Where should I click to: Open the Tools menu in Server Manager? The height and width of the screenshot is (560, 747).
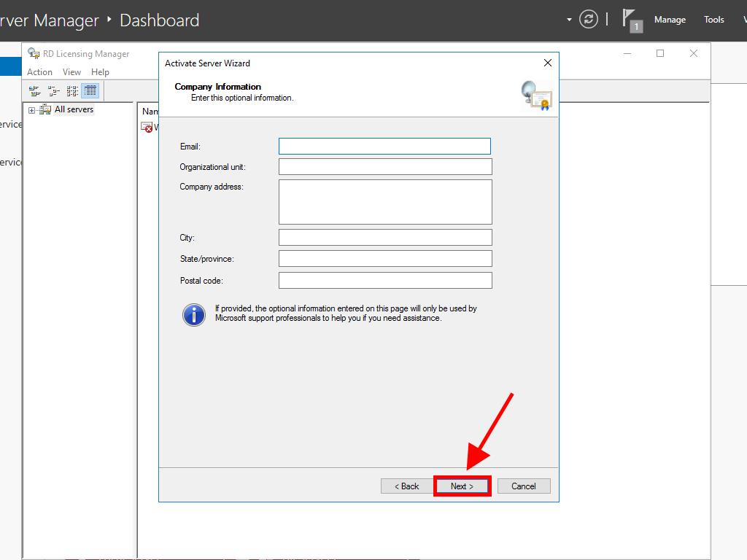coord(713,20)
